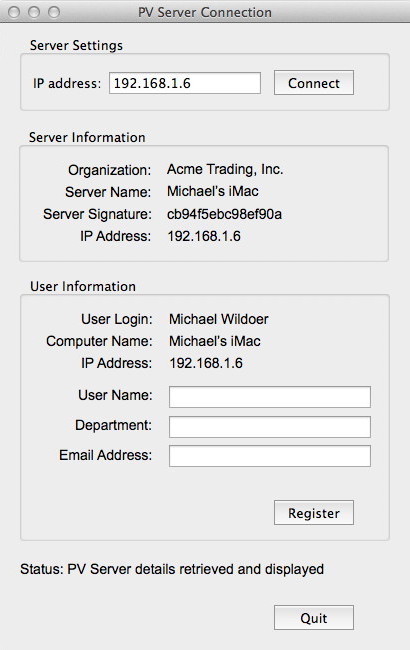This screenshot has height=650, width=410.
Task: Zoom the window using the third title bar button
Action: 54,12
